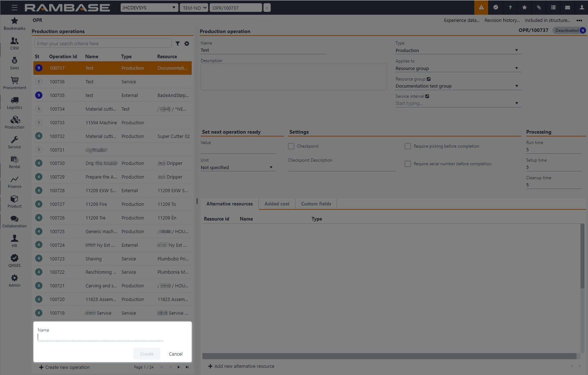The width and height of the screenshot is (588, 375).
Task: Click Cancel in the new operation popup
Action: point(176,354)
